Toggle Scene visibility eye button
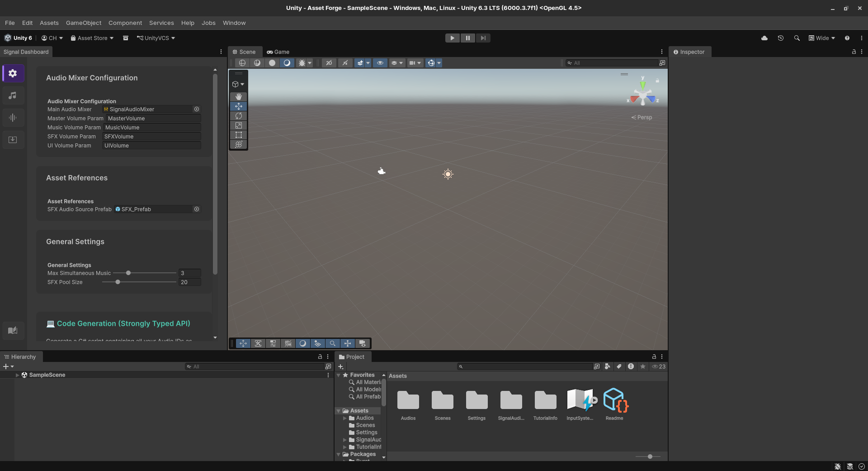Viewport: 868px width, 471px height. point(380,63)
